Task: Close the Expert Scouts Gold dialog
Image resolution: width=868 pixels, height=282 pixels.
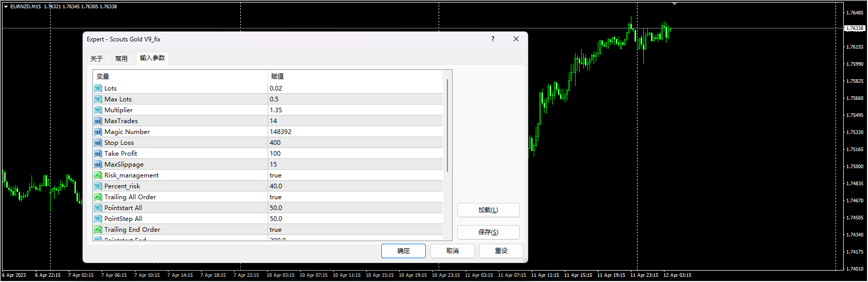Action: pyautogui.click(x=516, y=39)
